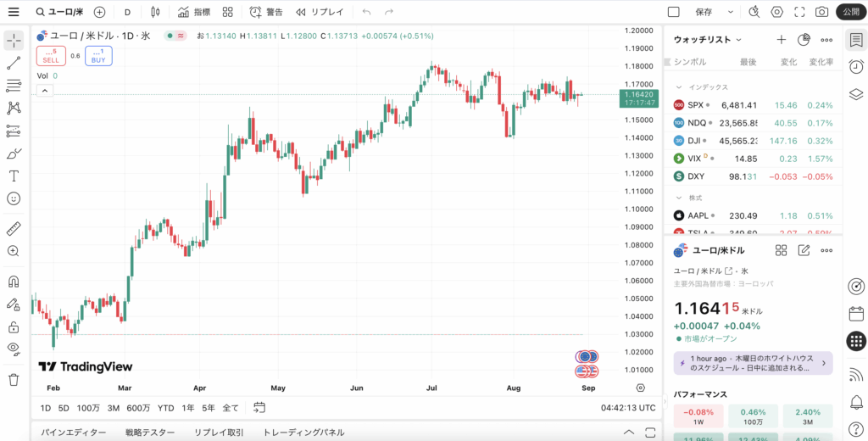This screenshot has width=868, height=441.
Task: Select the pattern drawing tool
Action: click(x=14, y=108)
